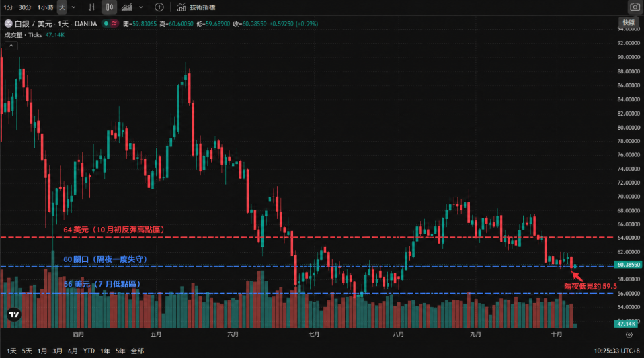Click the 收=60.38550 close value
The image size is (644, 358).
point(249,24)
